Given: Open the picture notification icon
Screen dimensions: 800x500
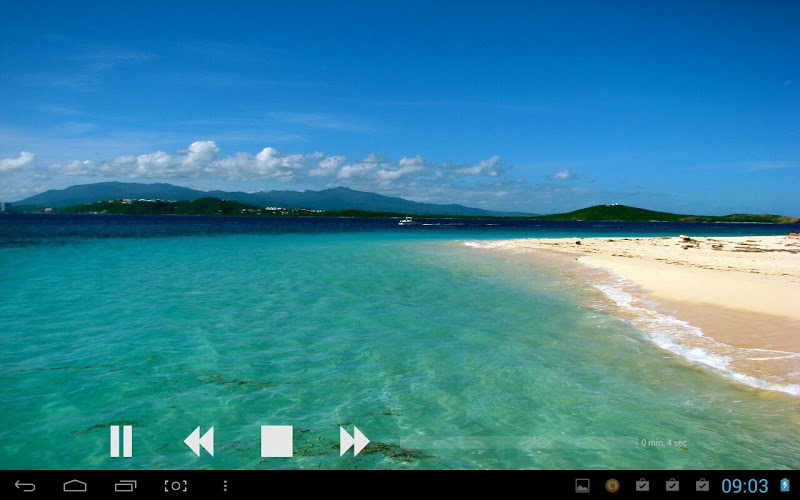Looking at the screenshot, I should (x=582, y=486).
